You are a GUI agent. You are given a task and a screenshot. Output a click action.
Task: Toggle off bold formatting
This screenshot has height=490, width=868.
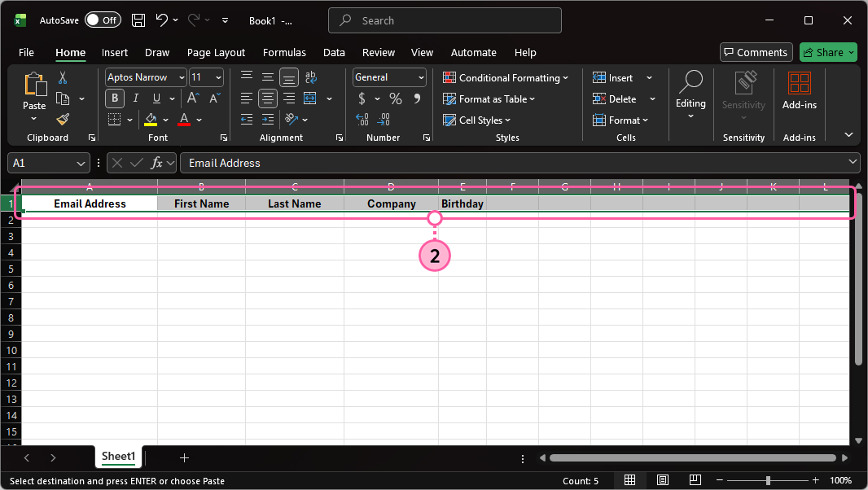click(114, 98)
